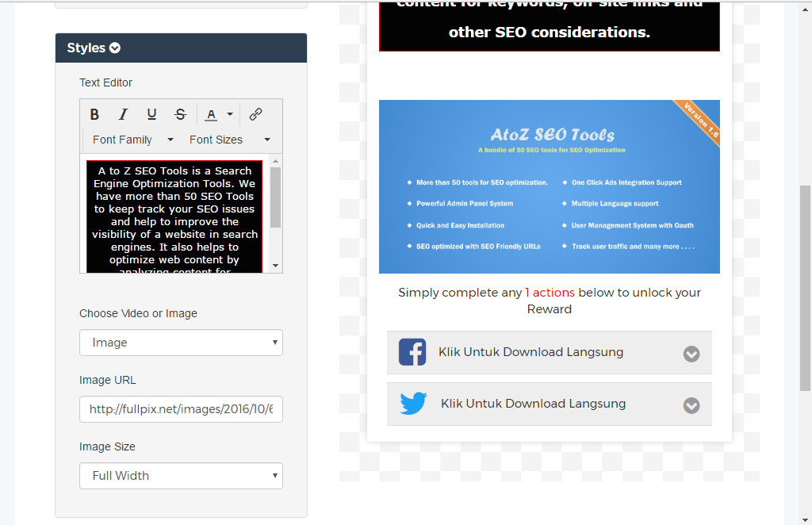The width and height of the screenshot is (812, 525).
Task: Click the black SEO considerations text block
Action: pos(550,26)
